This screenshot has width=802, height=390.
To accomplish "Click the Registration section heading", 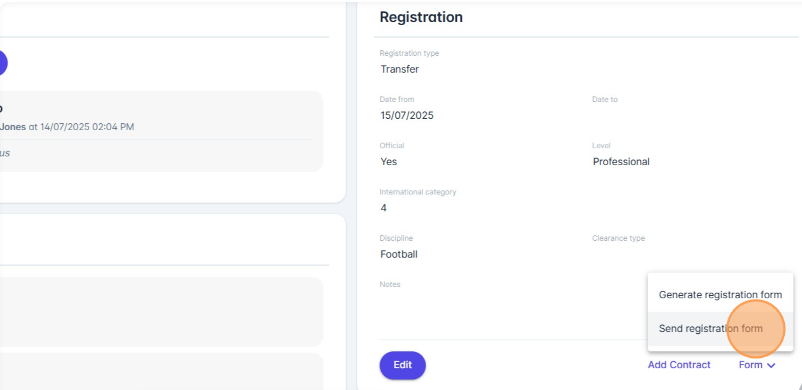I will tap(421, 17).
